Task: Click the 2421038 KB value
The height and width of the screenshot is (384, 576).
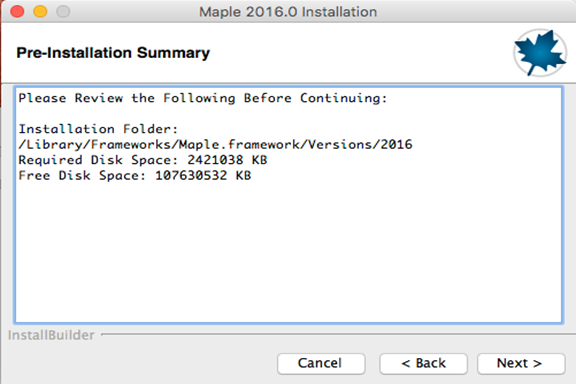Action: (227, 160)
